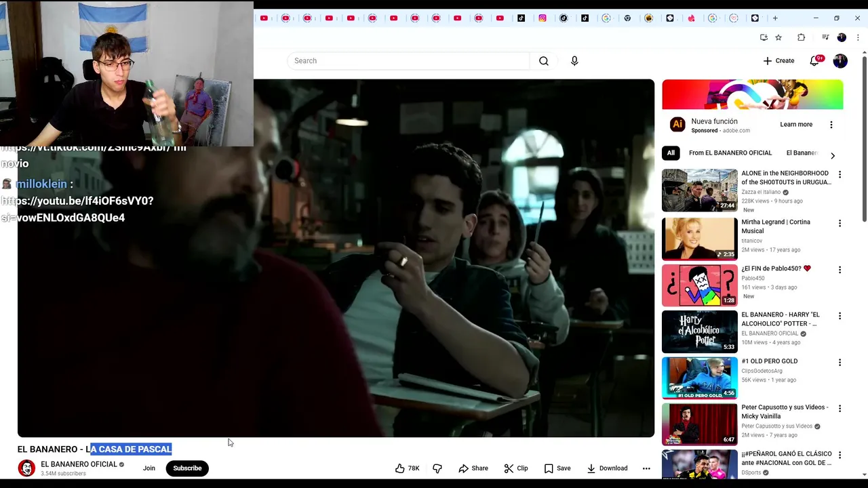Open options for #1 OLD PERO GOLD video
The image size is (868, 488).
click(x=840, y=363)
